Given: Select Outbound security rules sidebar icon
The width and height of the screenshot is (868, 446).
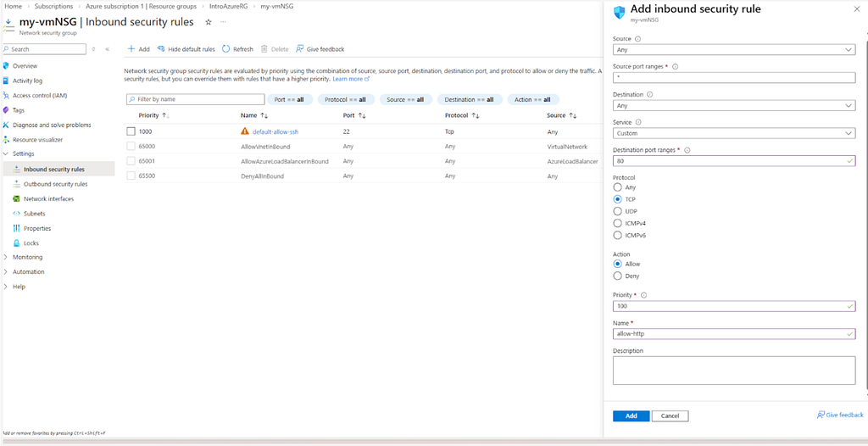Looking at the screenshot, I should point(17,183).
